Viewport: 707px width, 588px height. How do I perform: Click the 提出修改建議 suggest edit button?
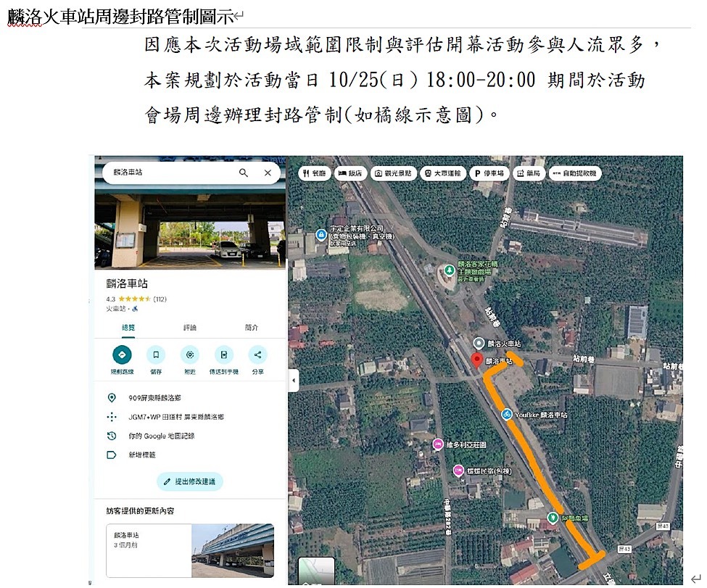click(x=190, y=481)
